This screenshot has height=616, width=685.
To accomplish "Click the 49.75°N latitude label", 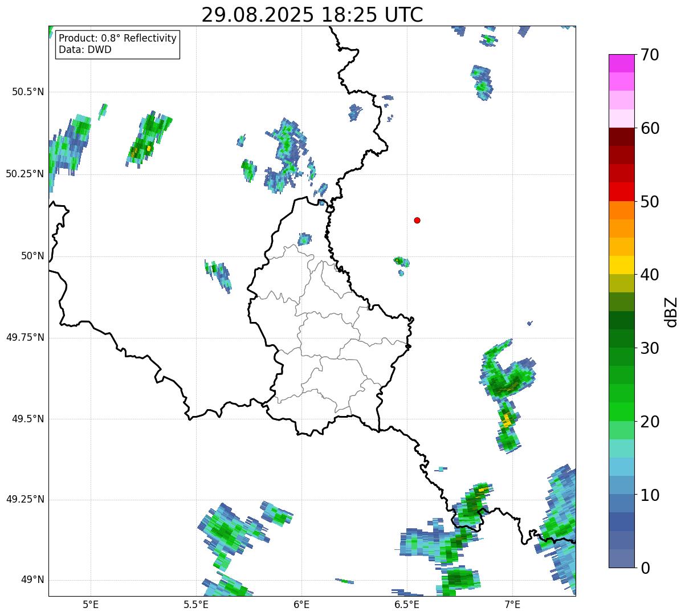I will pyautogui.click(x=25, y=337).
